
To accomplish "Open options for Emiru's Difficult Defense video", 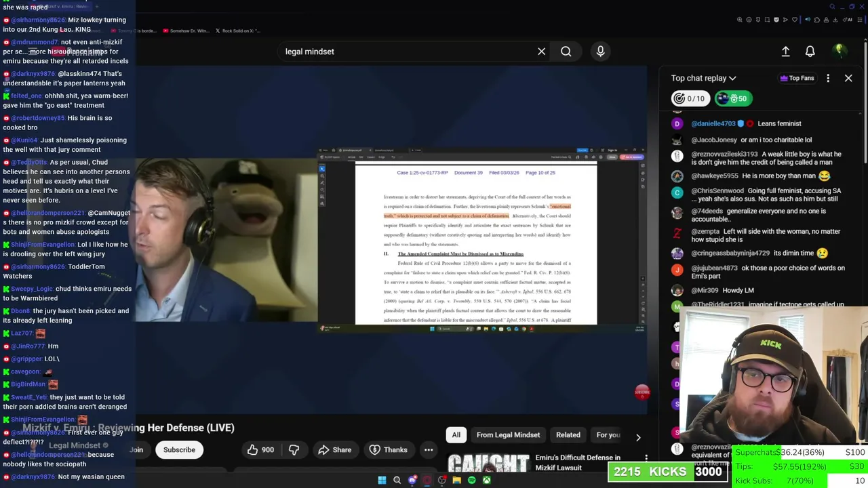I will [646, 459].
